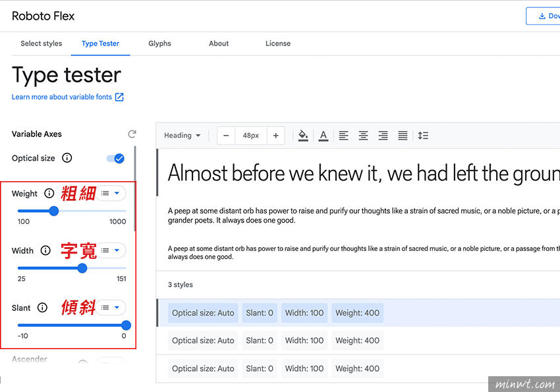
Task: Toggle Optical size switch off
Action: pyautogui.click(x=115, y=158)
